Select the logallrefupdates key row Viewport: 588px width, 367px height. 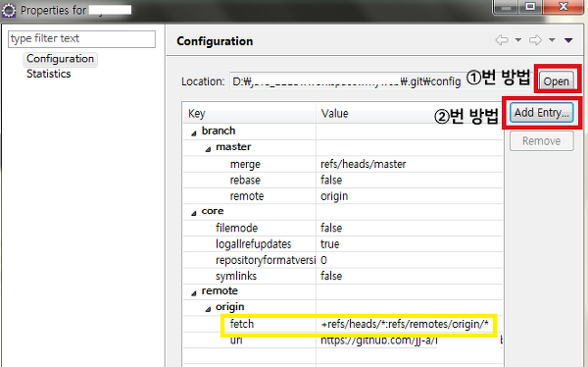[254, 244]
